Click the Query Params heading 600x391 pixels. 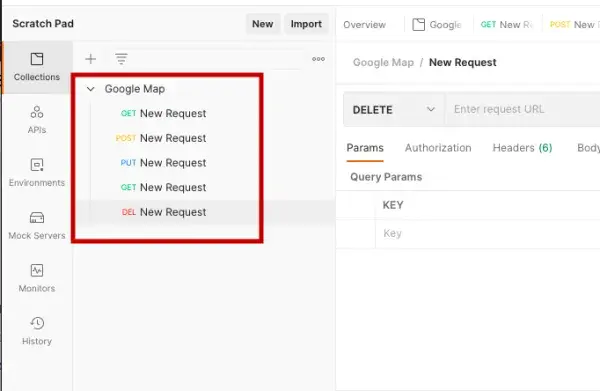click(386, 177)
